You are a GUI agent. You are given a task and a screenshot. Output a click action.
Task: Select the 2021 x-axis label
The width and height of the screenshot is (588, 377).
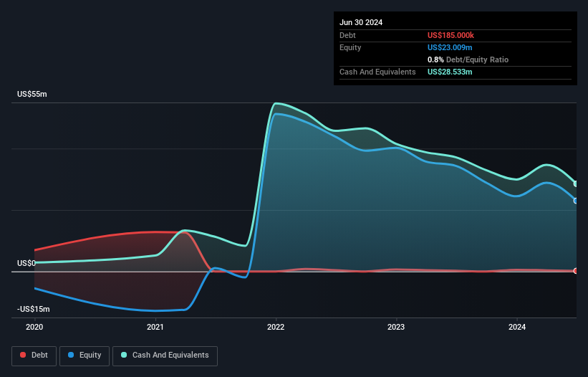155,327
